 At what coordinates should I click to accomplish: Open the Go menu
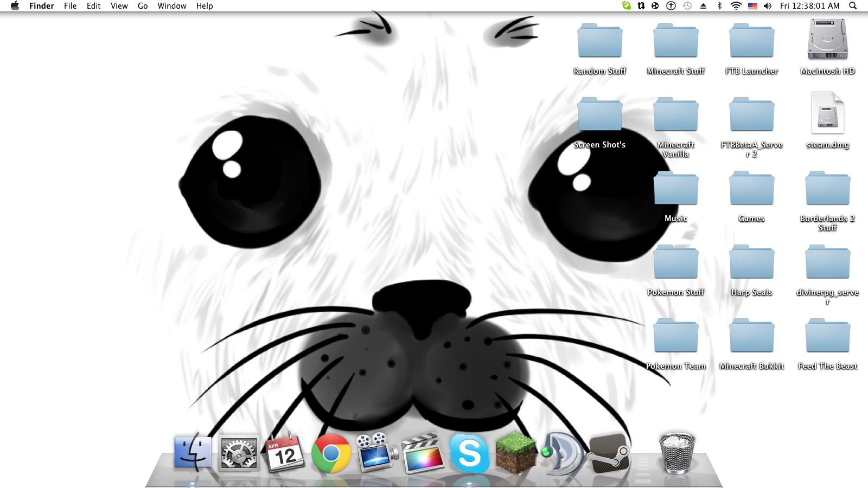coord(143,6)
